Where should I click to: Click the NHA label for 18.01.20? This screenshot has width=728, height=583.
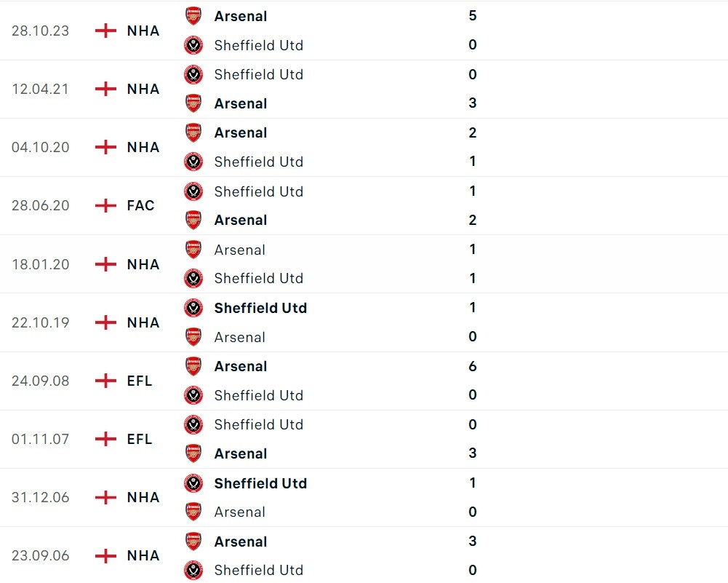click(143, 264)
